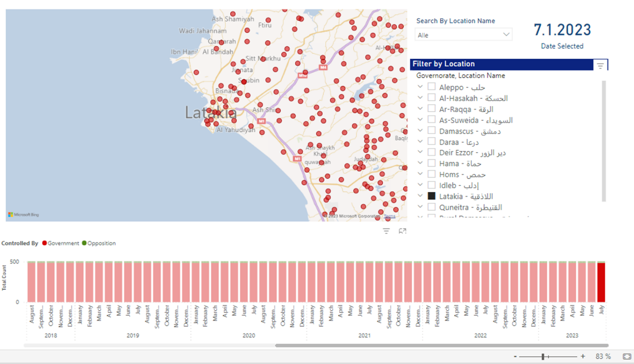Click the filter icon in Filter by Location header
The height and width of the screenshot is (364, 634).
(x=600, y=66)
